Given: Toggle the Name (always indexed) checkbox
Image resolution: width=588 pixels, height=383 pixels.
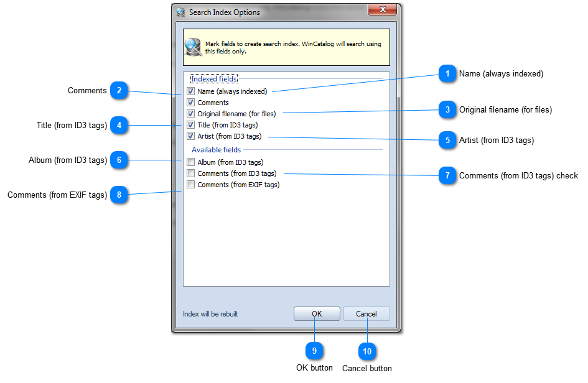Looking at the screenshot, I should pos(191,91).
